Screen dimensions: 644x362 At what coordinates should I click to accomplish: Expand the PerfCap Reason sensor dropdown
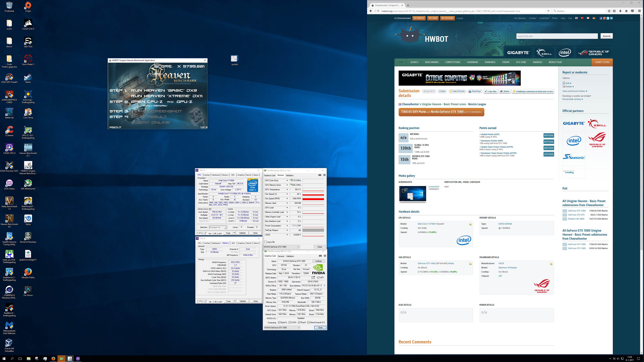(x=287, y=230)
